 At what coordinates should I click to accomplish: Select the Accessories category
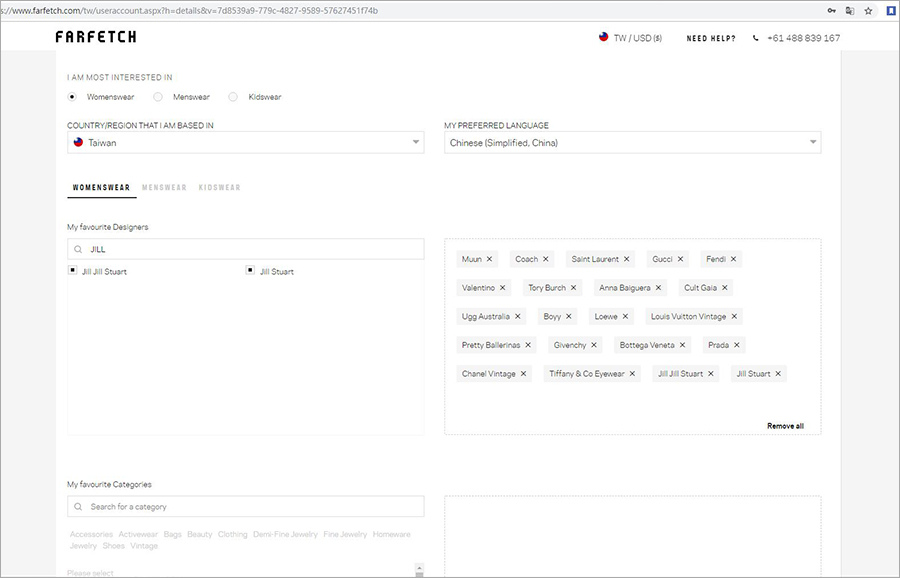(x=91, y=534)
